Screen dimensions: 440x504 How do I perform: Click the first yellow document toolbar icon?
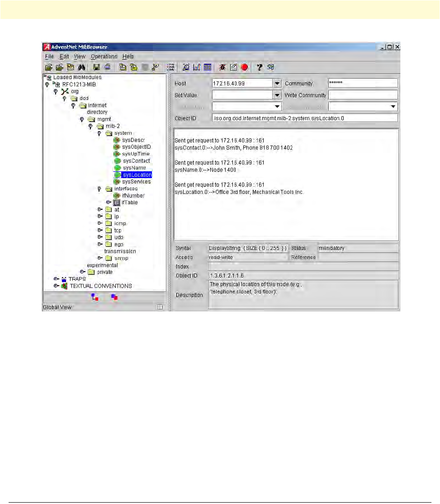coord(123,67)
